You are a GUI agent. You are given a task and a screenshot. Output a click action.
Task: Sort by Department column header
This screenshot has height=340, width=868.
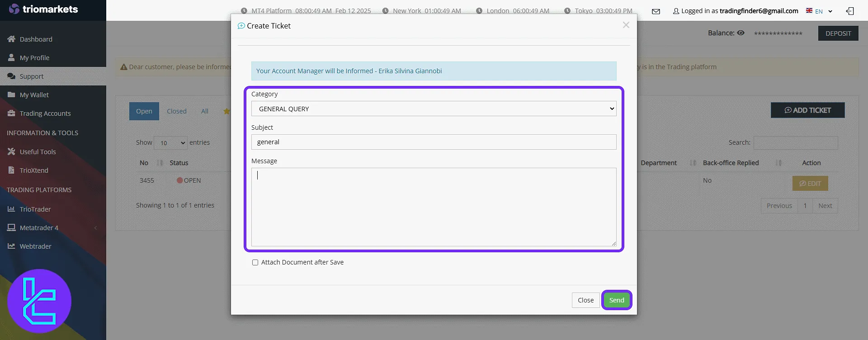(x=668, y=163)
